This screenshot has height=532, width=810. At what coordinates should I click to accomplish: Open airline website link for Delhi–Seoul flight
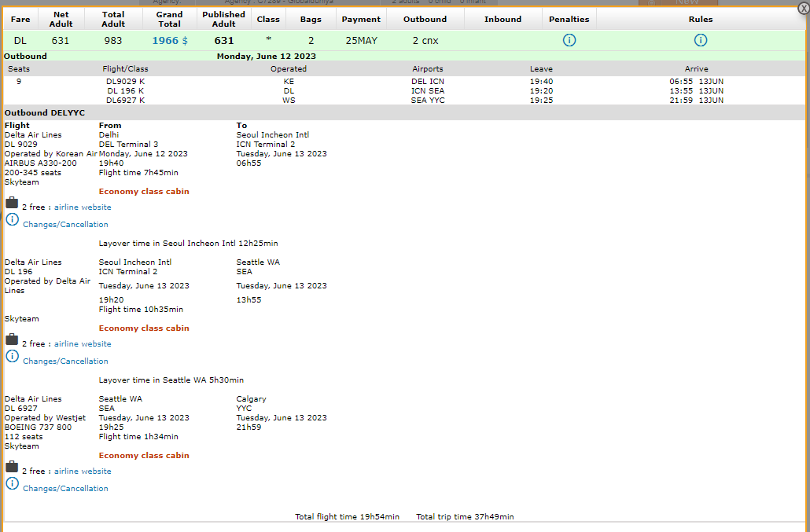click(83, 207)
